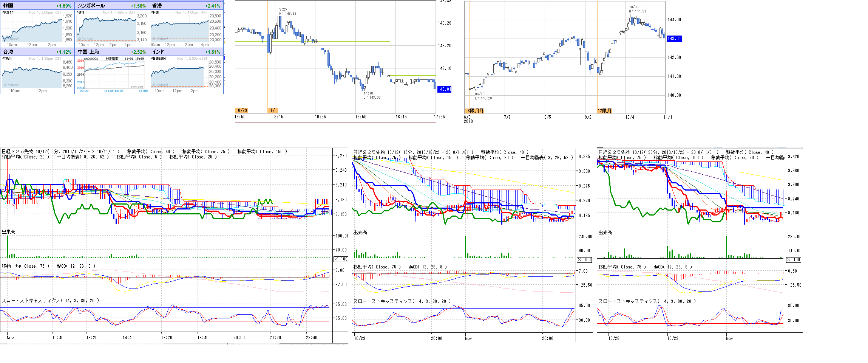This screenshot has height=363, width=868.
Task: Click ×100 volume scale box on 15分 chart
Action: (x=584, y=260)
